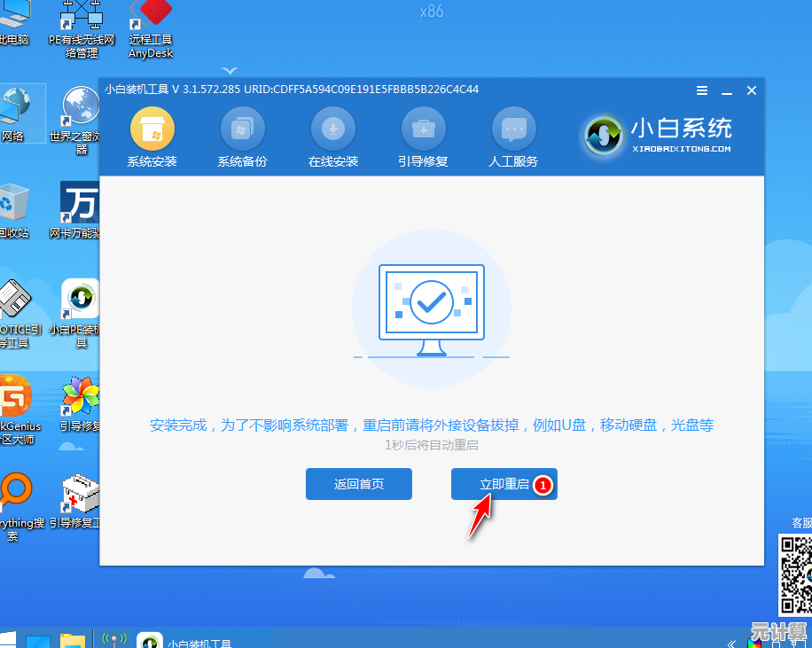Open 世界之窗浏览器 desktop shortcut
The width and height of the screenshot is (812, 648).
[81, 109]
